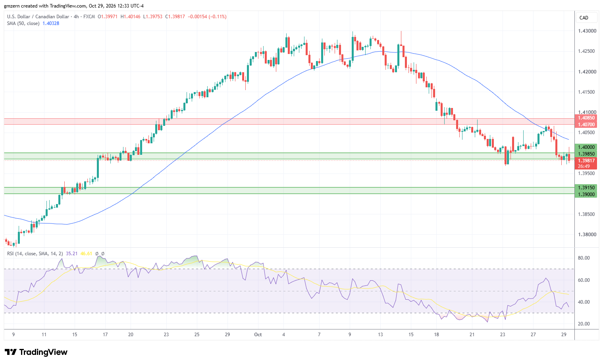
Task: Click the 4 date label on the time axis
Action: coord(283,335)
